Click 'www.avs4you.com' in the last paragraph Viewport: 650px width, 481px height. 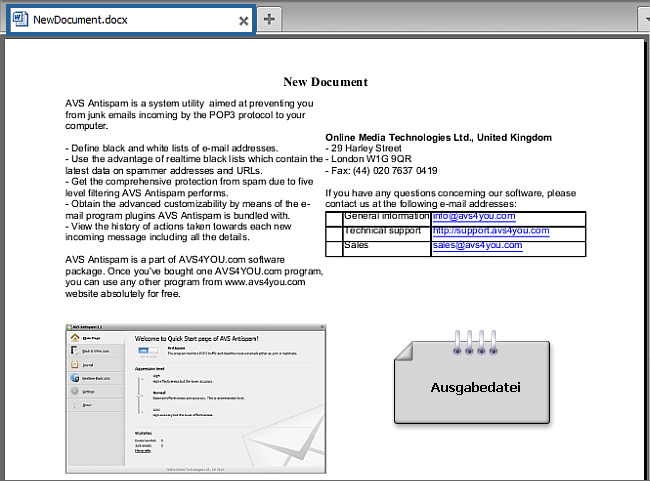pos(264,282)
